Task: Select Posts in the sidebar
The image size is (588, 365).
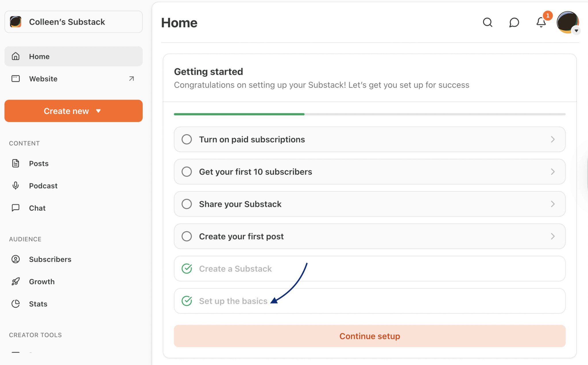Action: [38, 163]
